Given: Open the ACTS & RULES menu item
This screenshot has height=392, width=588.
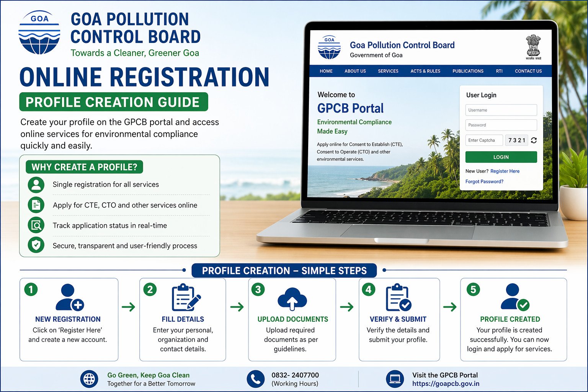Looking at the screenshot, I should [x=425, y=71].
